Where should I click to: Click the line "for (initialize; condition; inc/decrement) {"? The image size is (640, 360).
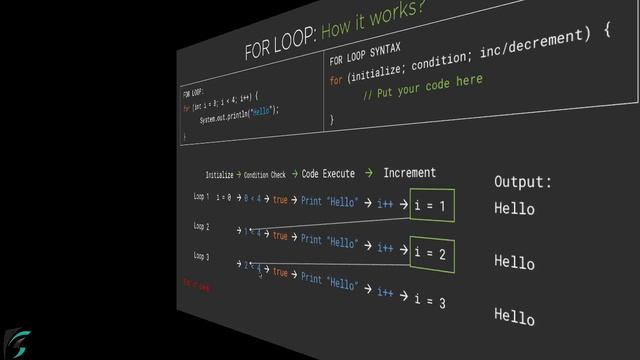pos(470,54)
